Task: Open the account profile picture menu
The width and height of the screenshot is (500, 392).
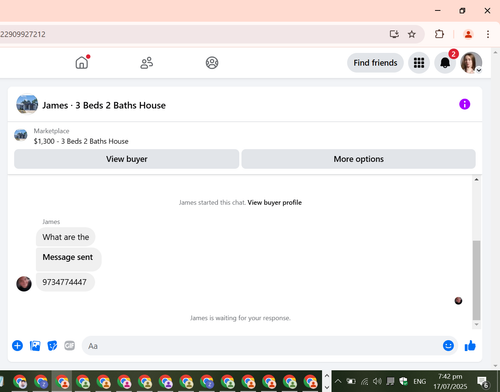Action: tap(471, 63)
